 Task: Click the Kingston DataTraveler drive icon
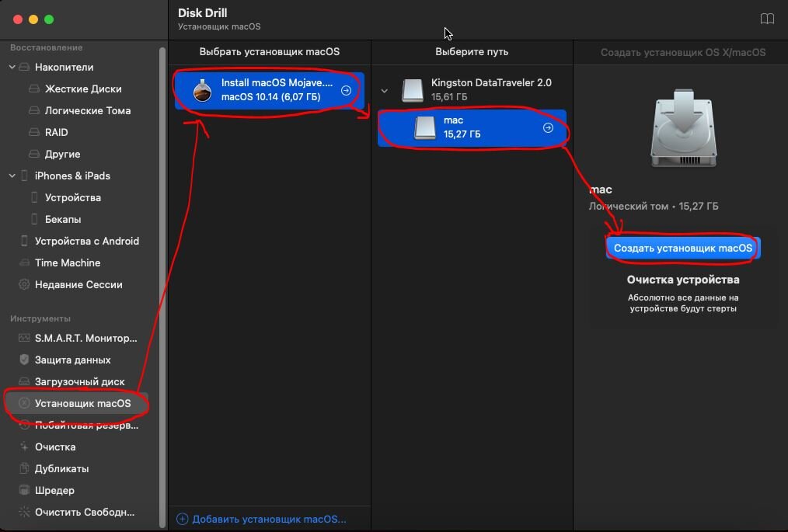coord(413,90)
